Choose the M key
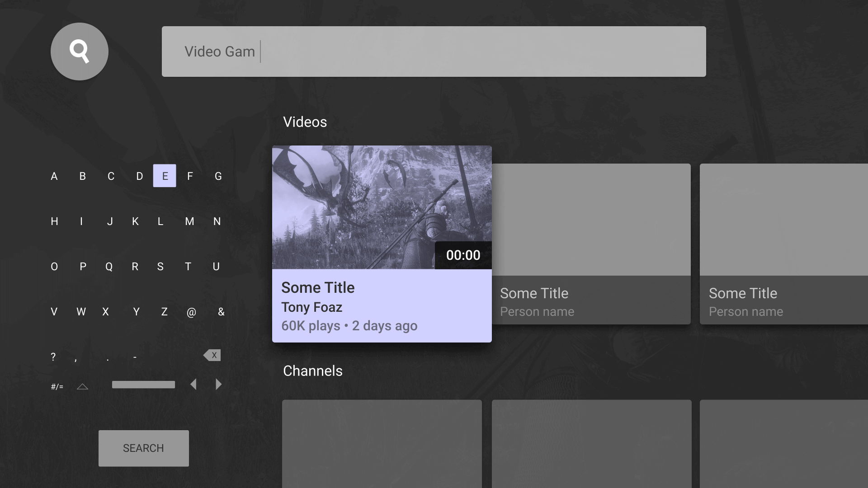Screen dimensions: 868x488 click(189, 221)
